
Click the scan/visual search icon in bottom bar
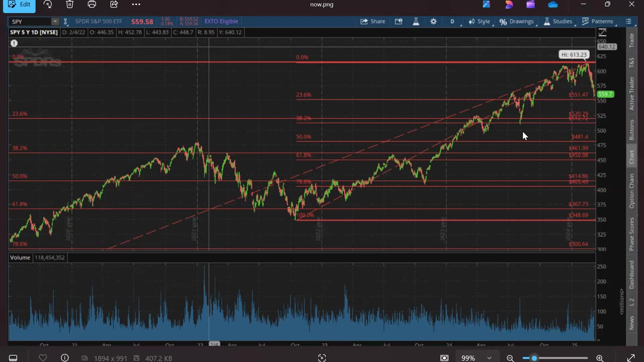click(322, 358)
